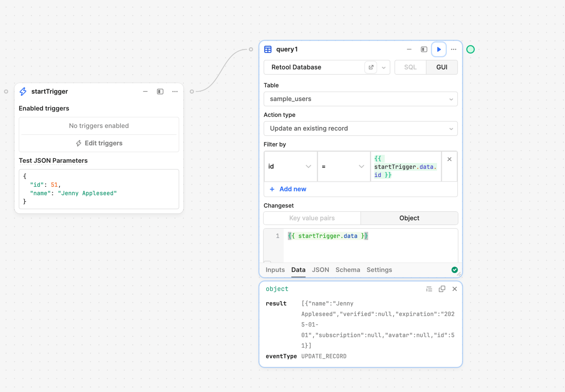Edit the filter value startTrigger.data.id field

click(406, 166)
